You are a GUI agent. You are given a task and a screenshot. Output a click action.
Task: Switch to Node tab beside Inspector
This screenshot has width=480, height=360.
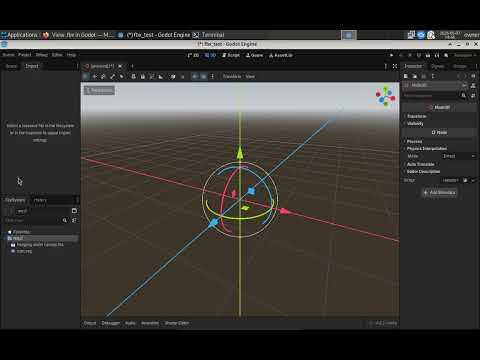[438, 66]
